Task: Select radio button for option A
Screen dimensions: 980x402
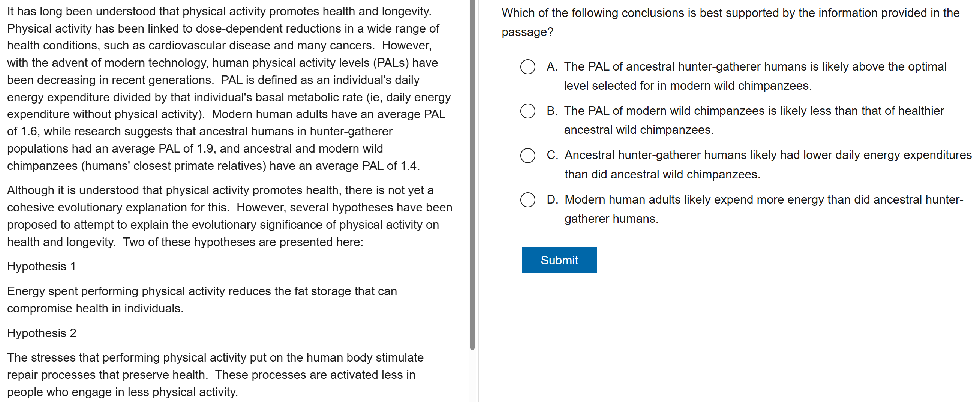Action: 527,67
